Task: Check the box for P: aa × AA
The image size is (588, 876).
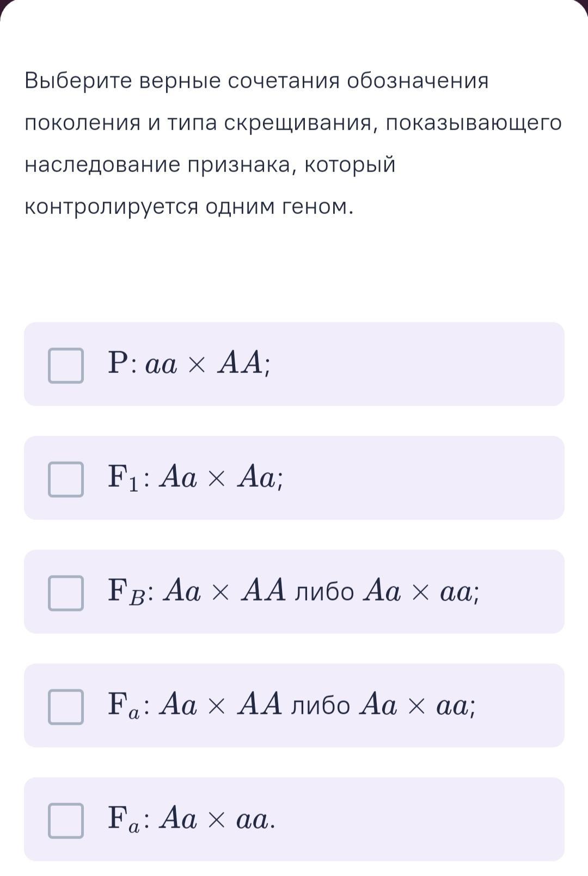Action: click(66, 366)
